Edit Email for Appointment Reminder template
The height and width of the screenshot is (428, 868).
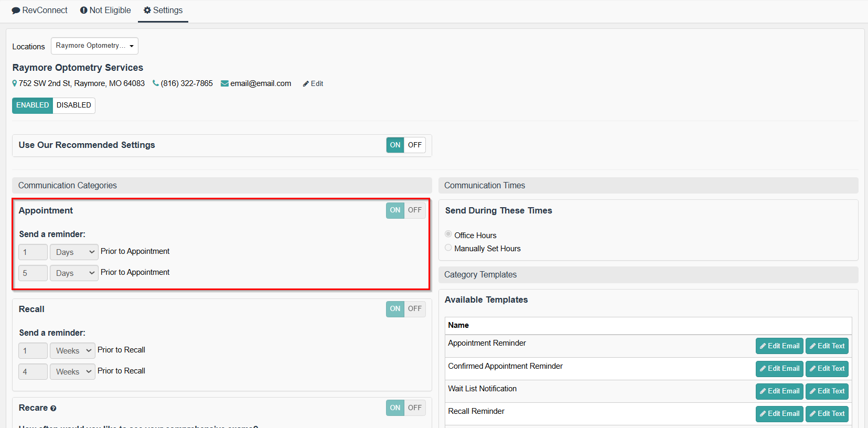tap(779, 346)
